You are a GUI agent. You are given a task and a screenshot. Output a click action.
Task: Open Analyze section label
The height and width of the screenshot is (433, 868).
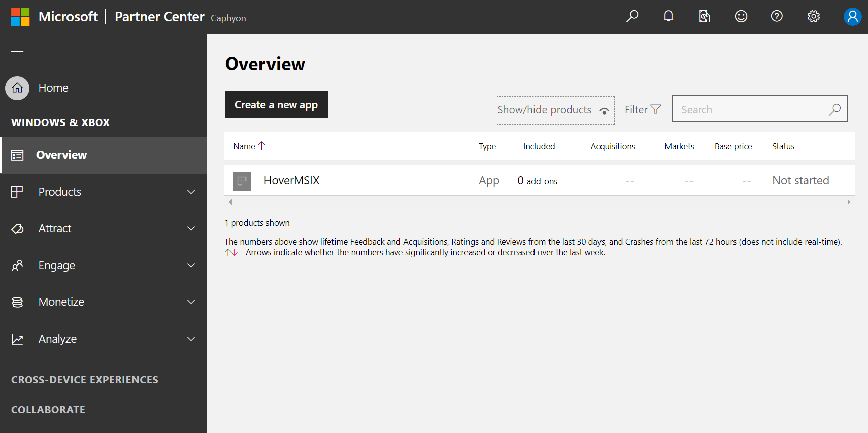[x=57, y=339]
